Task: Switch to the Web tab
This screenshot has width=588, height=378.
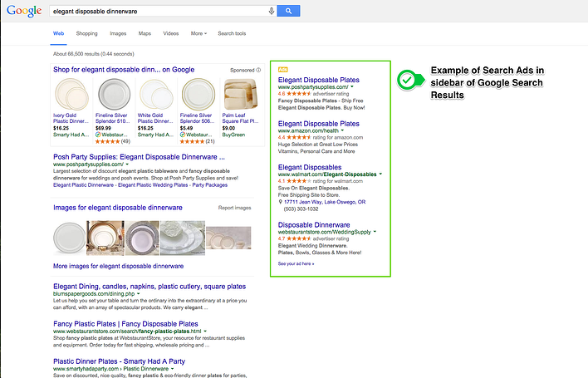Action: coord(58,33)
